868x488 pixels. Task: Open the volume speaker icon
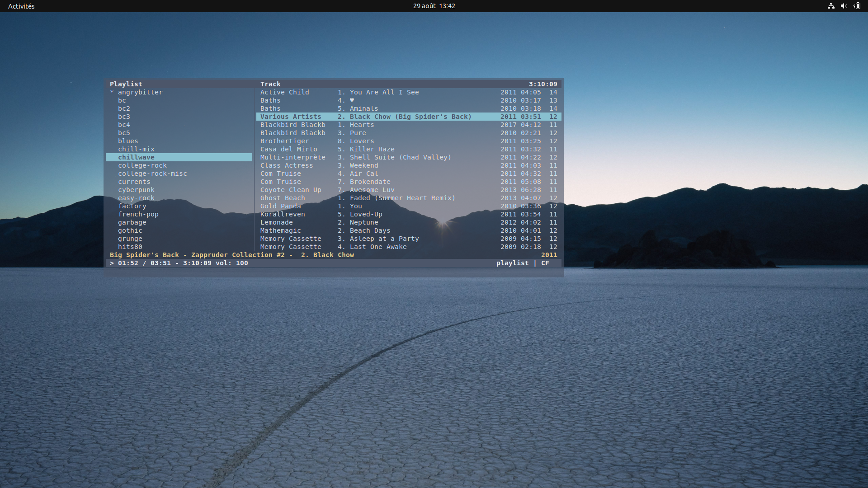click(844, 6)
